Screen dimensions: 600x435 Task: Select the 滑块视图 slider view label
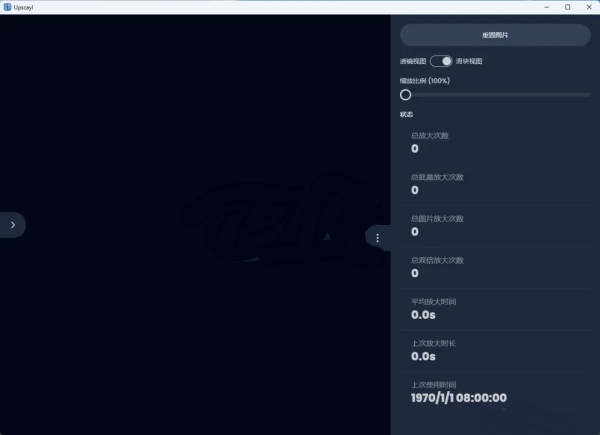469,61
